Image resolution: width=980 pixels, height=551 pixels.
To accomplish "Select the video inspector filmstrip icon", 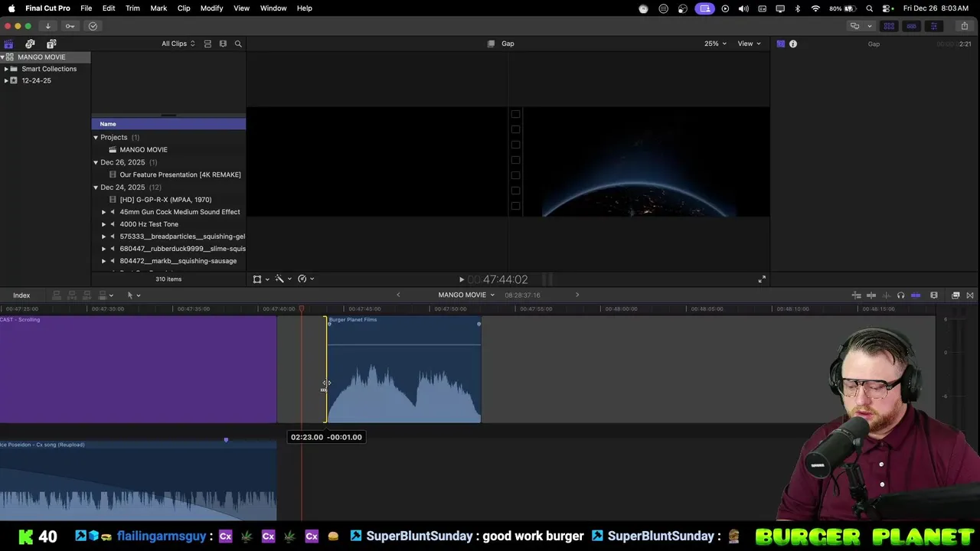I will tap(780, 44).
